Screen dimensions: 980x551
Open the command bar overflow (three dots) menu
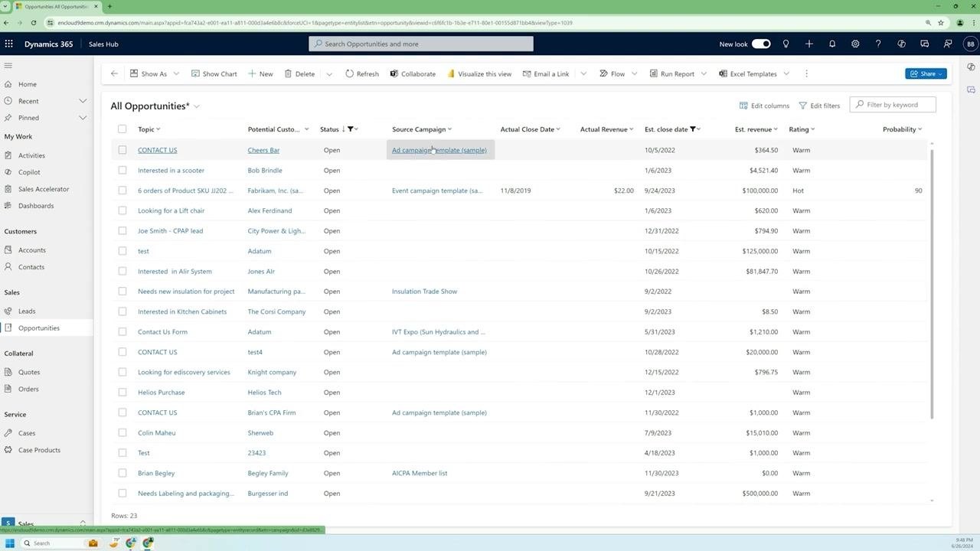coord(806,73)
